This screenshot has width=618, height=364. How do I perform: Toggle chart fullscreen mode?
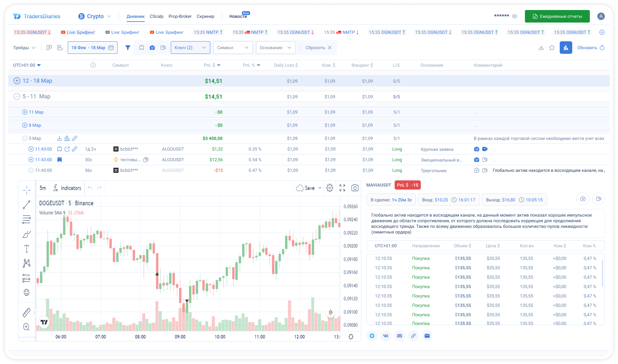(342, 188)
